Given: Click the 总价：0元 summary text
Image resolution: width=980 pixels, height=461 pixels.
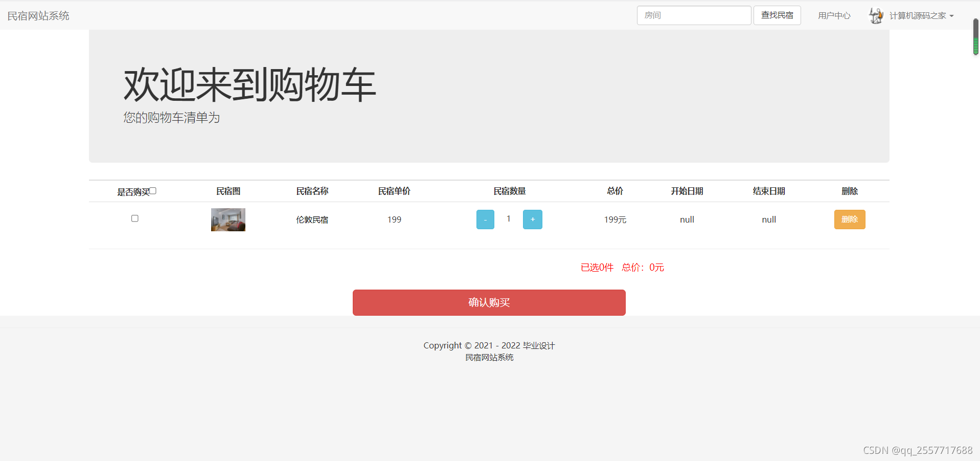Looking at the screenshot, I should click(643, 267).
